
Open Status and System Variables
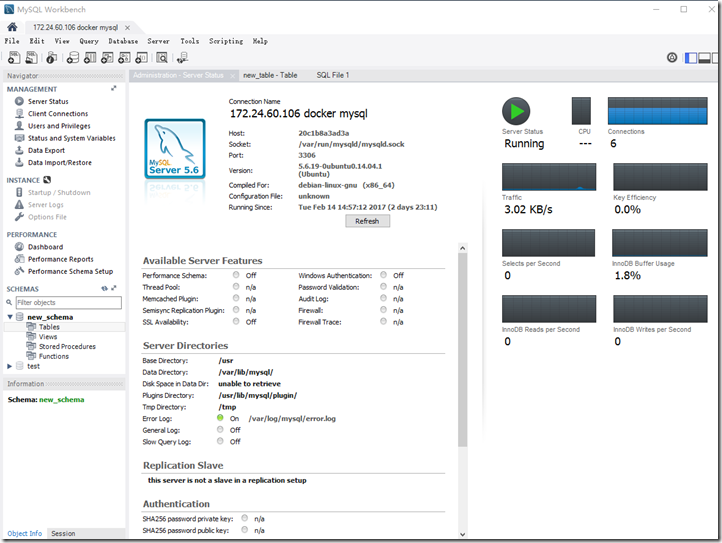pos(71,138)
